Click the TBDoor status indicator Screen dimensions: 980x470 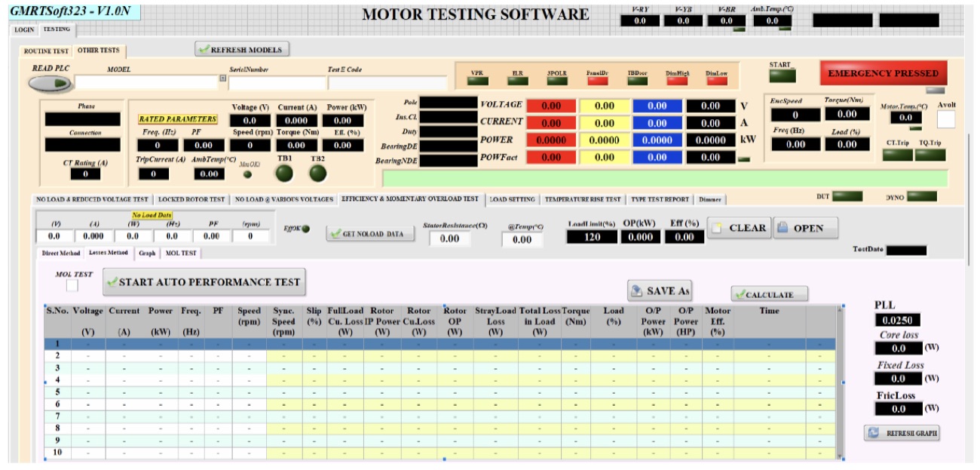pyautogui.click(x=637, y=81)
